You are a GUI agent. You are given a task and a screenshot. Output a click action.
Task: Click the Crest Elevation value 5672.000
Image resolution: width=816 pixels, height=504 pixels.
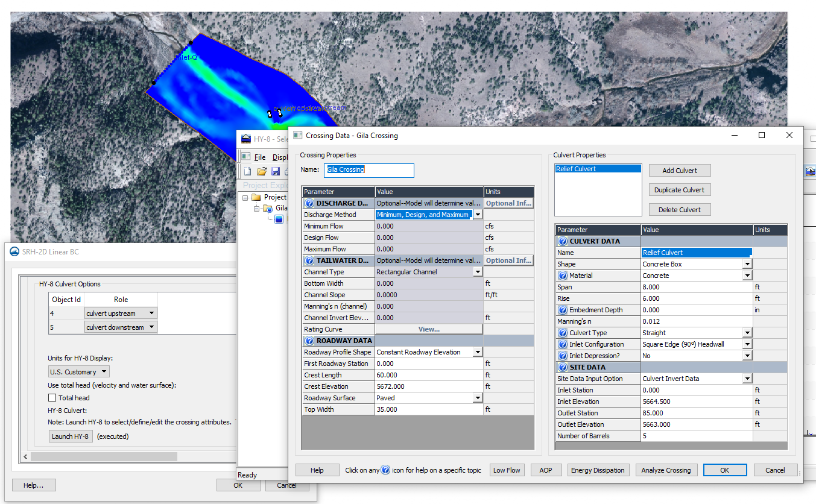pyautogui.click(x=429, y=386)
